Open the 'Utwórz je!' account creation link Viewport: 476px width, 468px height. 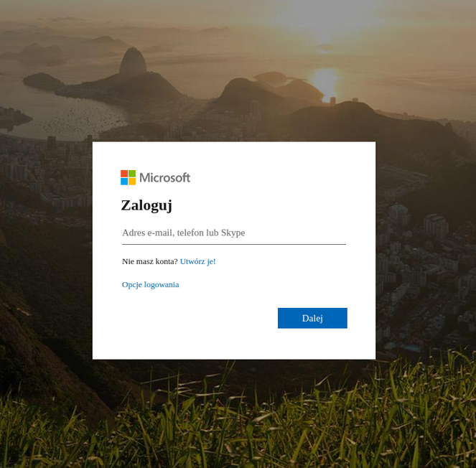pyautogui.click(x=198, y=261)
